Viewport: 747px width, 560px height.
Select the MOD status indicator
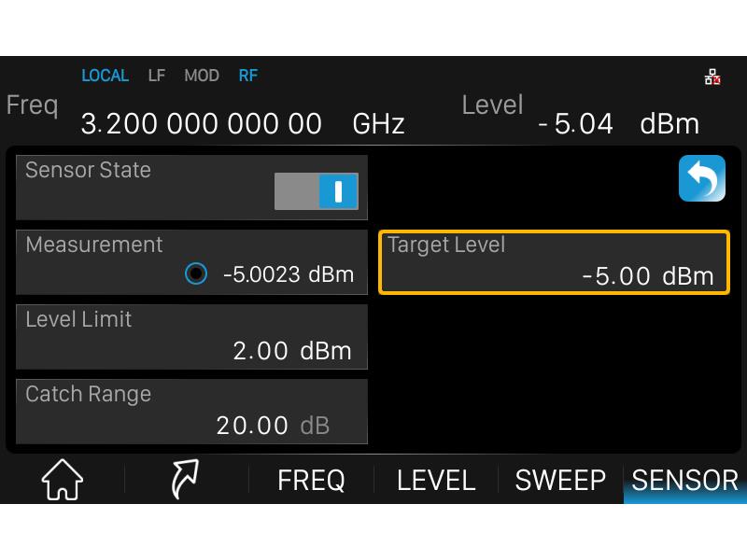202,76
